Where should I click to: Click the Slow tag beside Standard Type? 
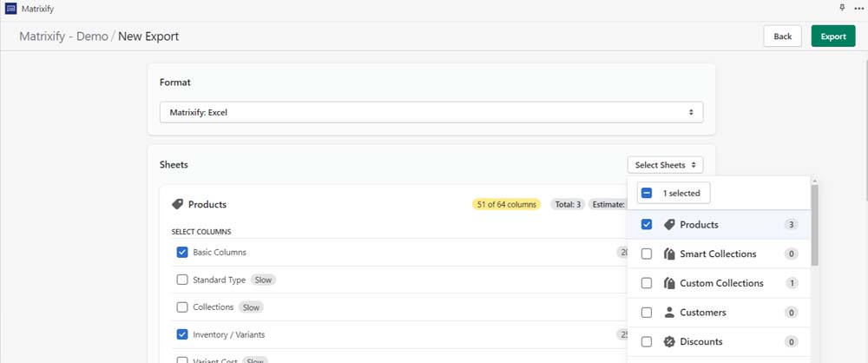pos(263,280)
